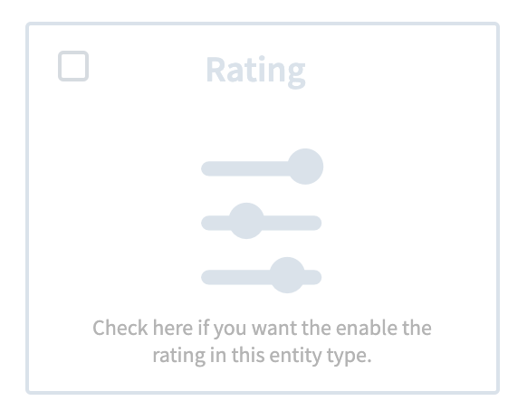
Task: Click the middle slider knob in icon
Action: 246,221
